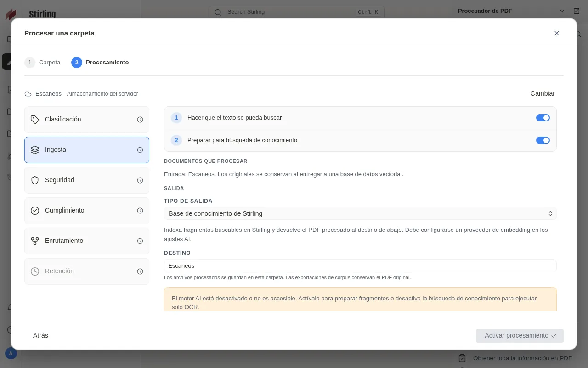Click the Cumplimiento checkmark circle icon

pyautogui.click(x=35, y=211)
